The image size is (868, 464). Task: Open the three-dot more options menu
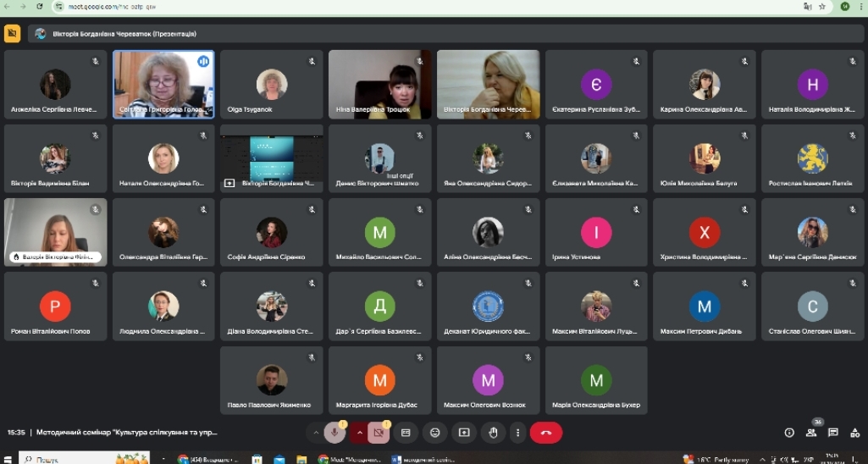[518, 433]
